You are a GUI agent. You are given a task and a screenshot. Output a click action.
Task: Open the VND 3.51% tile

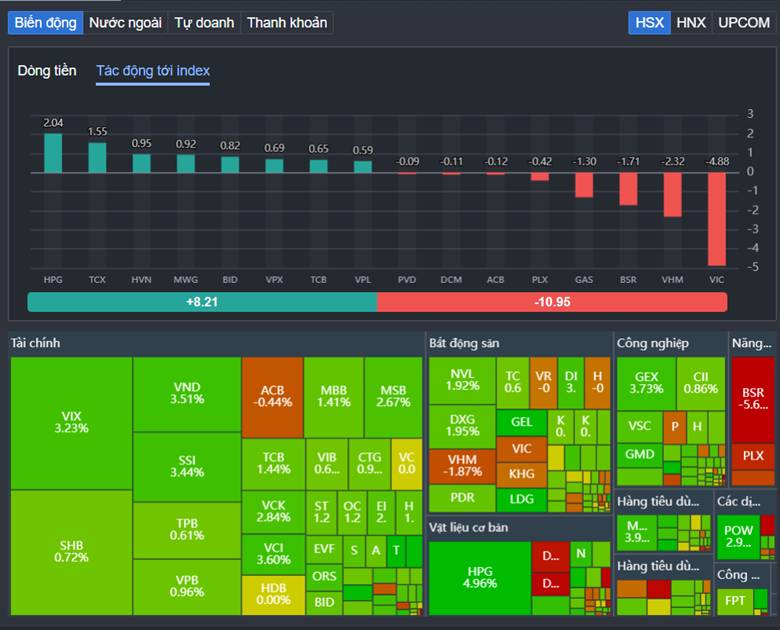tap(187, 394)
